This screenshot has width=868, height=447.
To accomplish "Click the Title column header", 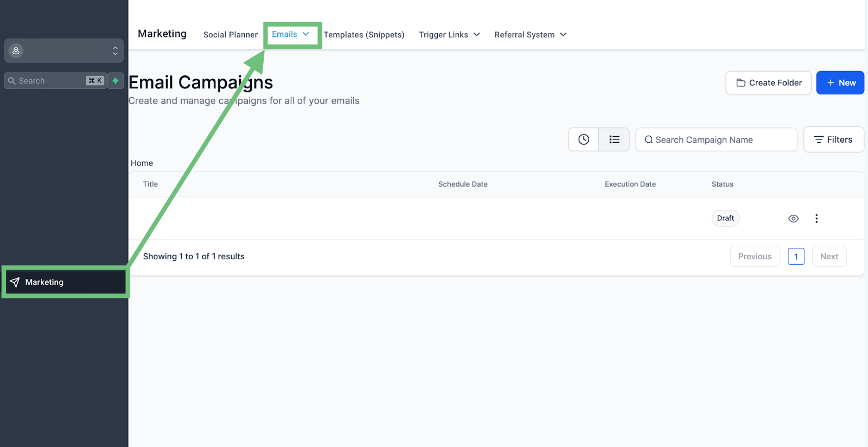I will point(150,184).
